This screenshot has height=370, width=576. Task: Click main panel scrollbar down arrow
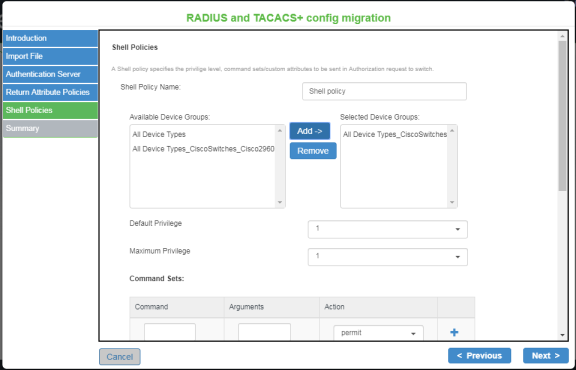click(x=562, y=335)
